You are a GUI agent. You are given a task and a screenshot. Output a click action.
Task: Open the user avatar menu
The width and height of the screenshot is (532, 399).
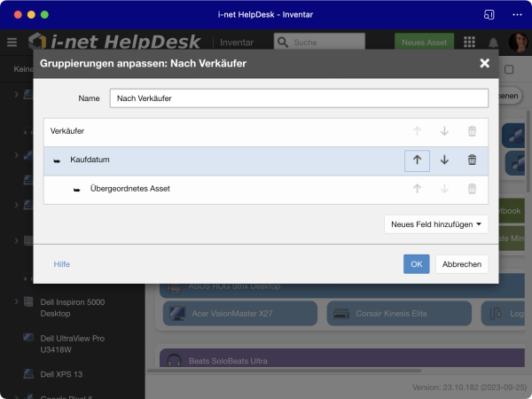click(516, 43)
